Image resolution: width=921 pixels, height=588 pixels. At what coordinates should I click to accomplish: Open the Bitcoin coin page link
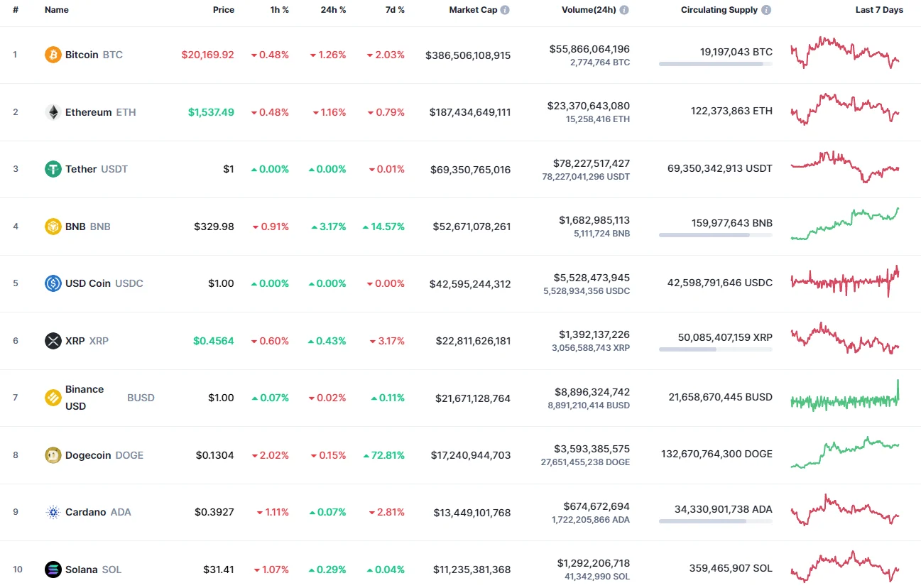[x=82, y=55]
